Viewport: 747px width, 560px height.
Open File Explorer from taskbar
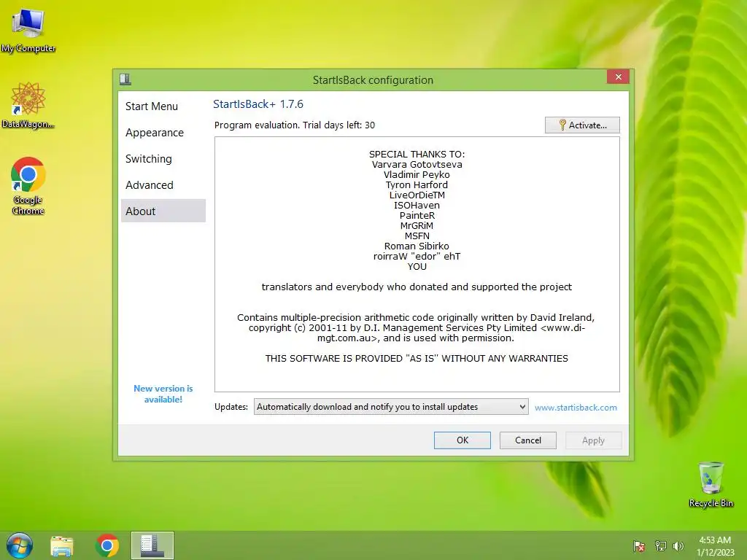click(62, 545)
